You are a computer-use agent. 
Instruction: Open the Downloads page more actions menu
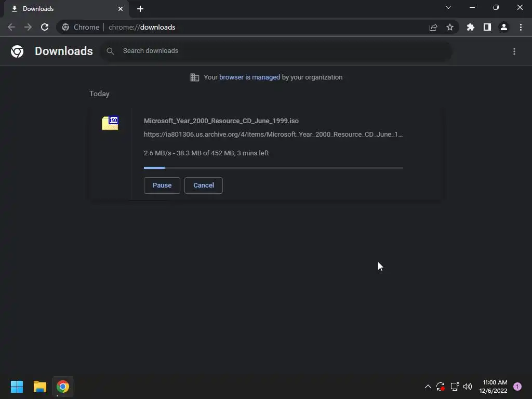(514, 51)
